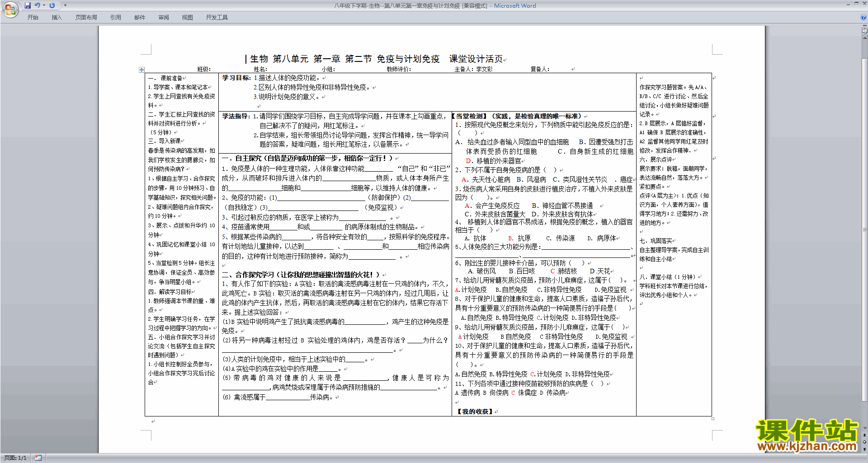Open the 插入 ribbon tab

point(57,18)
